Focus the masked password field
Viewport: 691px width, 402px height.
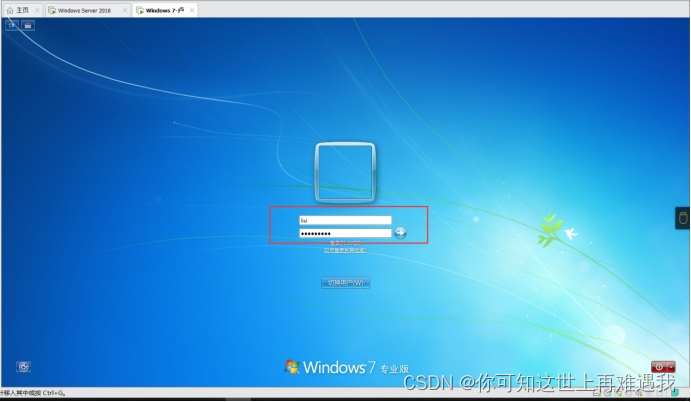point(345,233)
